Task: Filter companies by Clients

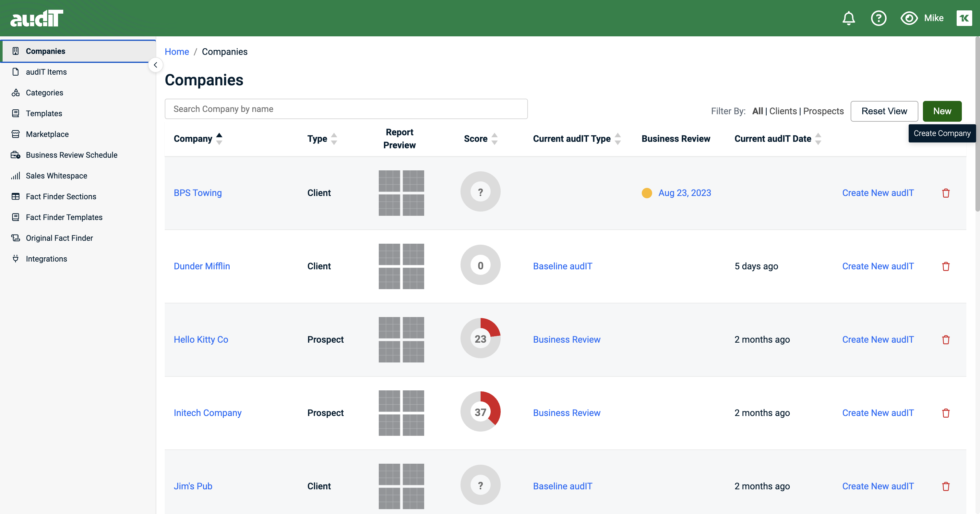Action: [783, 111]
